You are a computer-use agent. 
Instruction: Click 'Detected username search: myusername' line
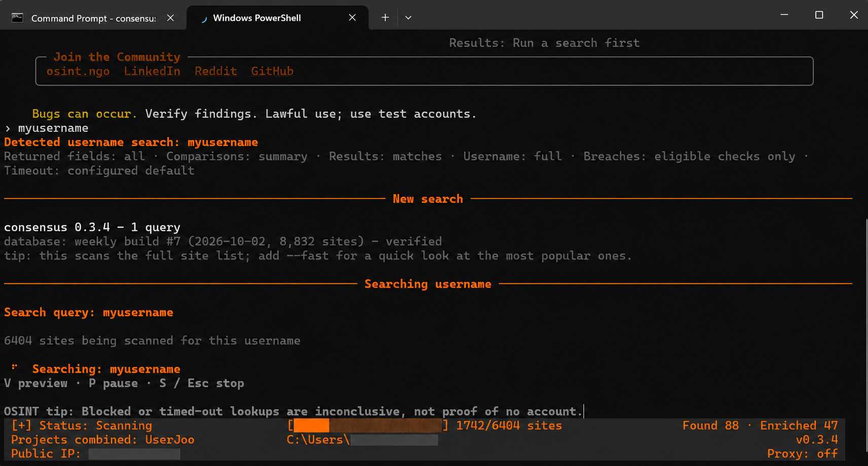pyautogui.click(x=131, y=142)
